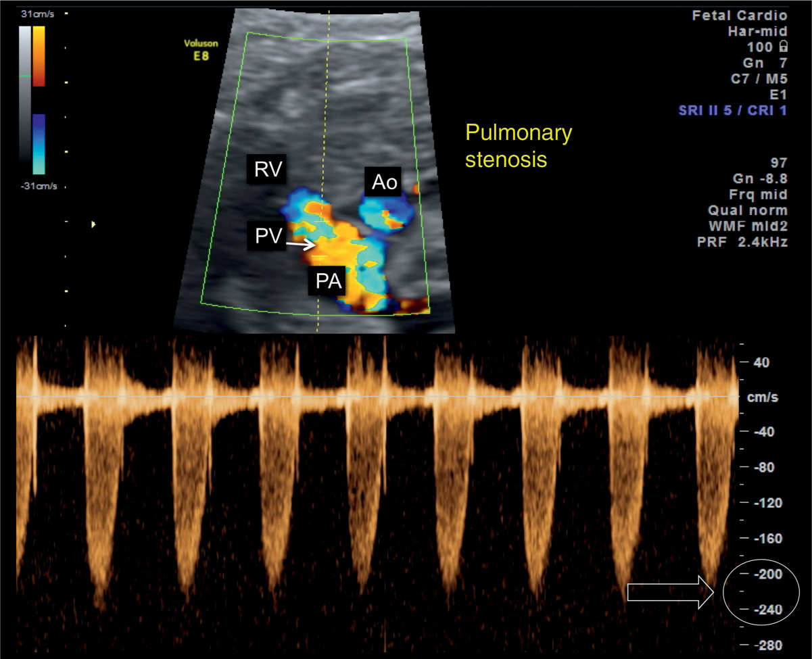Screen dimensions: 812x659
Task: Select the PA label box
Action: point(329,281)
